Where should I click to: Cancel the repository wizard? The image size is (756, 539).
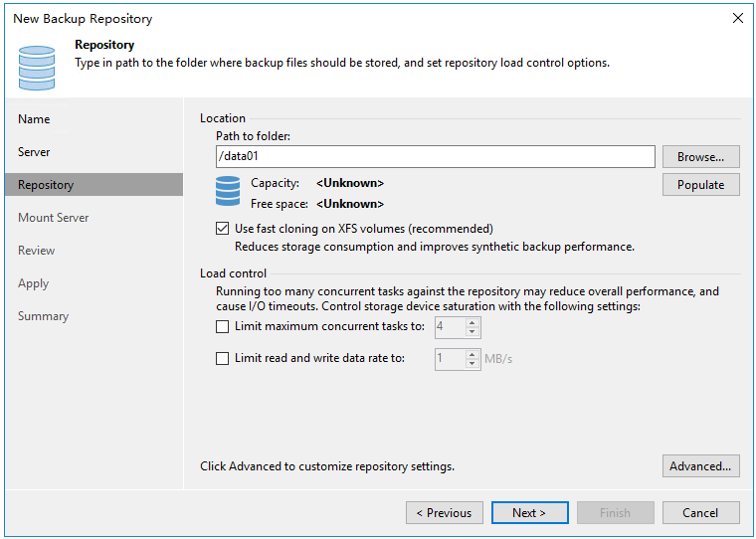(700, 513)
